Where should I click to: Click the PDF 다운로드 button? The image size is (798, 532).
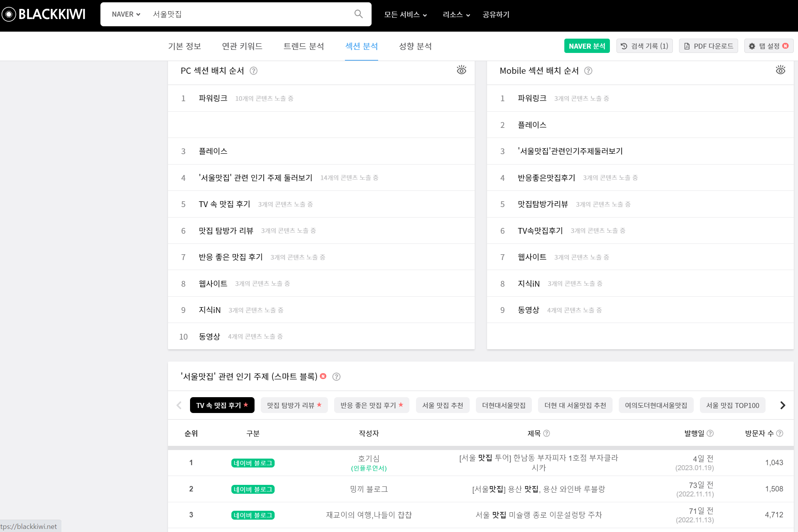[x=708, y=46]
